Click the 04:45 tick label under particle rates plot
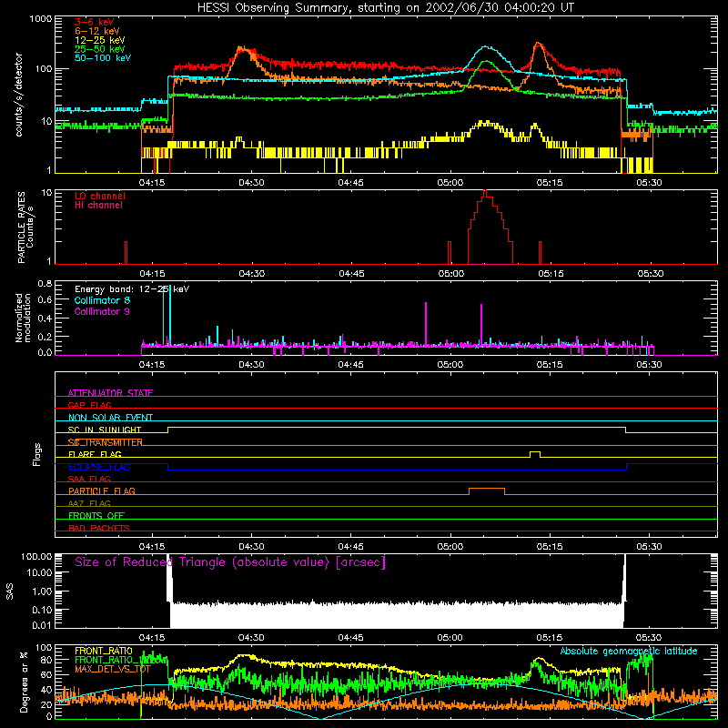 [x=351, y=274]
